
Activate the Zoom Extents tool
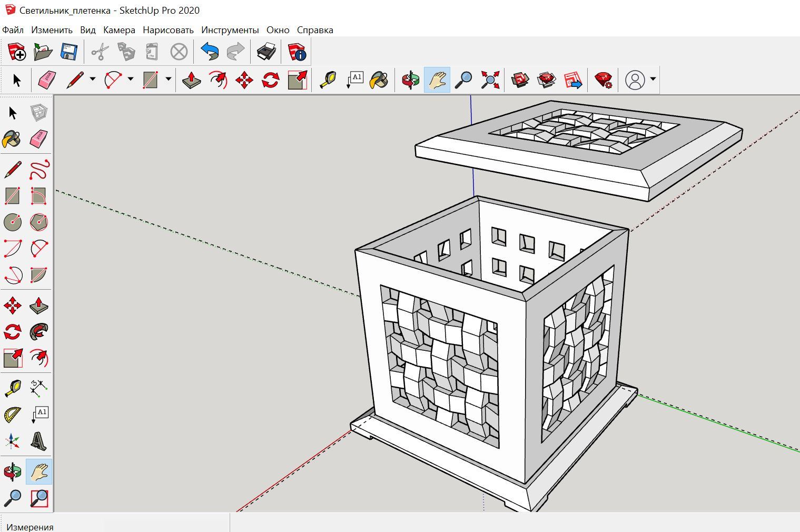pyautogui.click(x=490, y=80)
